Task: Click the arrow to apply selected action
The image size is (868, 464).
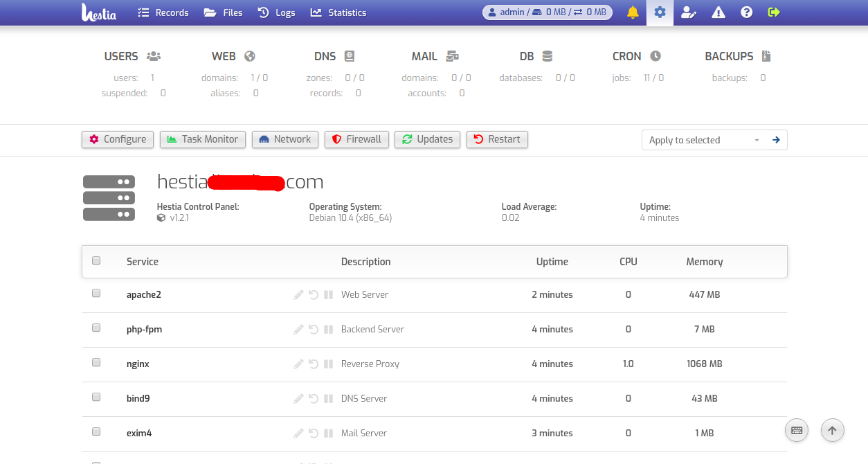Action: tap(776, 140)
